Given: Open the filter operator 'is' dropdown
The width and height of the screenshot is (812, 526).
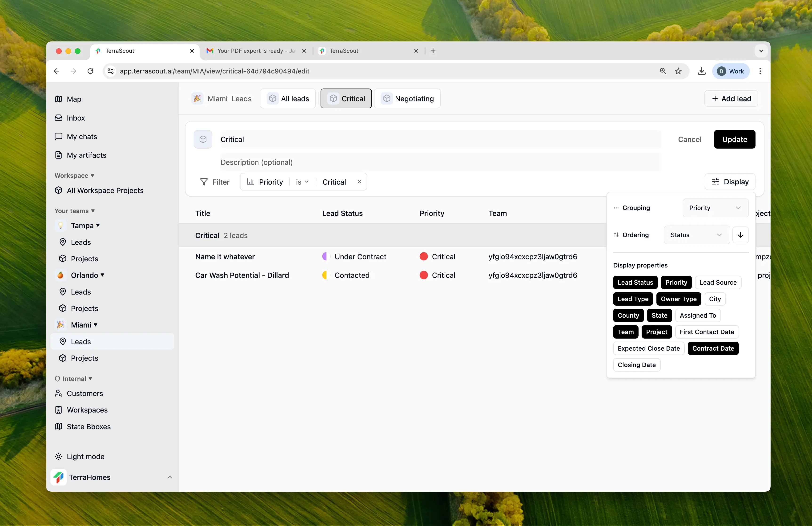Looking at the screenshot, I should (x=302, y=182).
